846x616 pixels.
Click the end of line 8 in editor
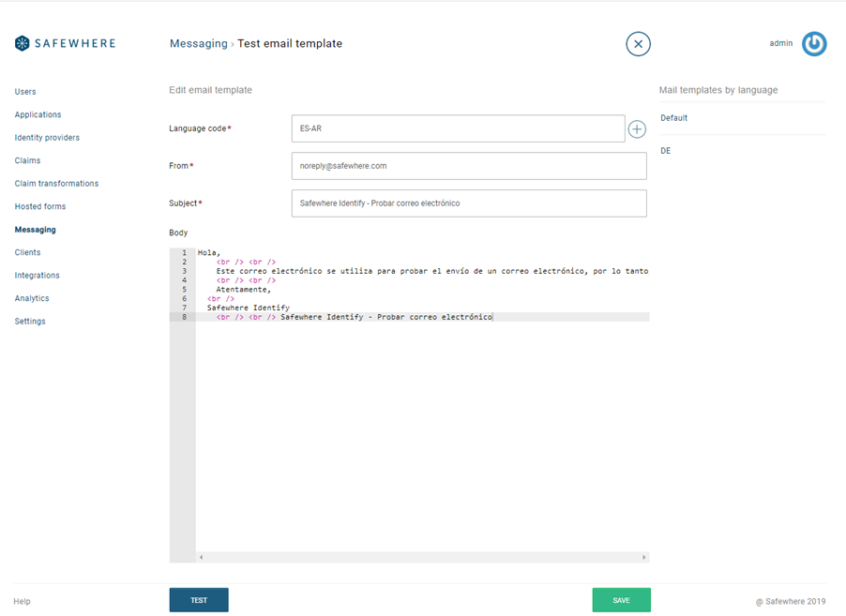pos(492,317)
